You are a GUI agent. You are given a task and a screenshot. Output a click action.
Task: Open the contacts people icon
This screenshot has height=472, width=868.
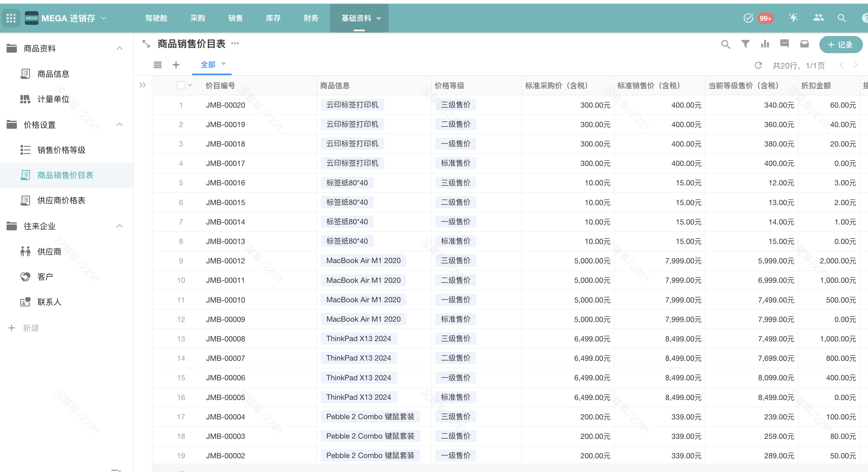click(x=818, y=18)
